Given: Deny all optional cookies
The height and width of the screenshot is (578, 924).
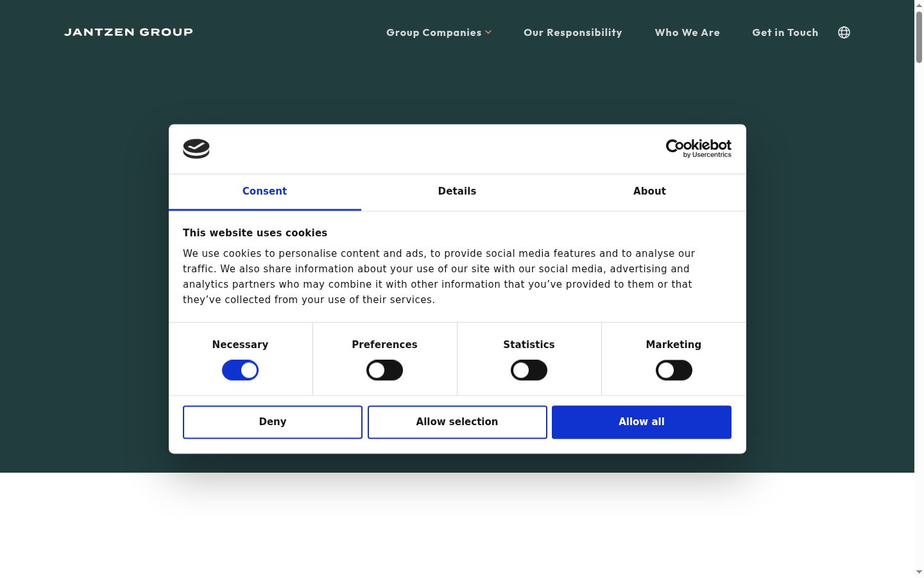Looking at the screenshot, I should tap(273, 422).
